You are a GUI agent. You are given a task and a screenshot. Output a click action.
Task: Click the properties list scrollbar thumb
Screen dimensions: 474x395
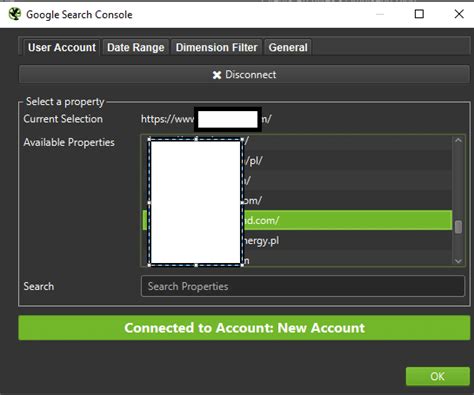point(458,227)
